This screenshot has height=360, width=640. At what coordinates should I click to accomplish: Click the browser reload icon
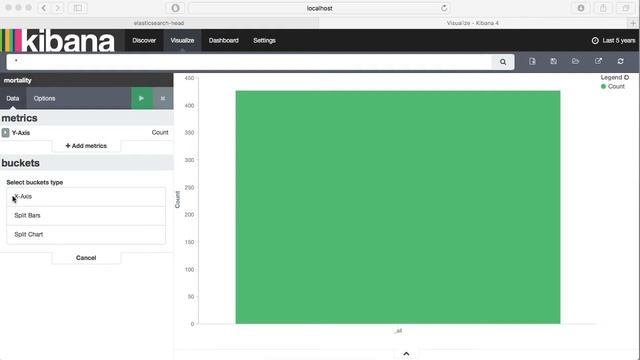[444, 8]
